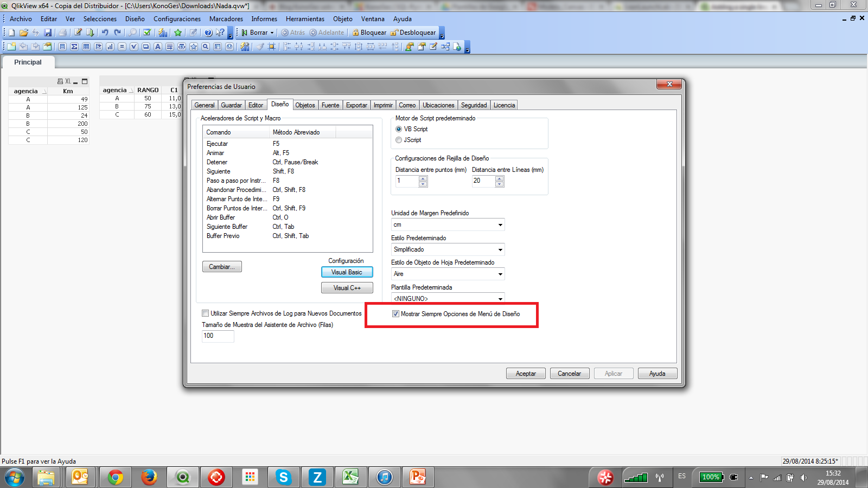Switch to the General tab

(x=205, y=105)
